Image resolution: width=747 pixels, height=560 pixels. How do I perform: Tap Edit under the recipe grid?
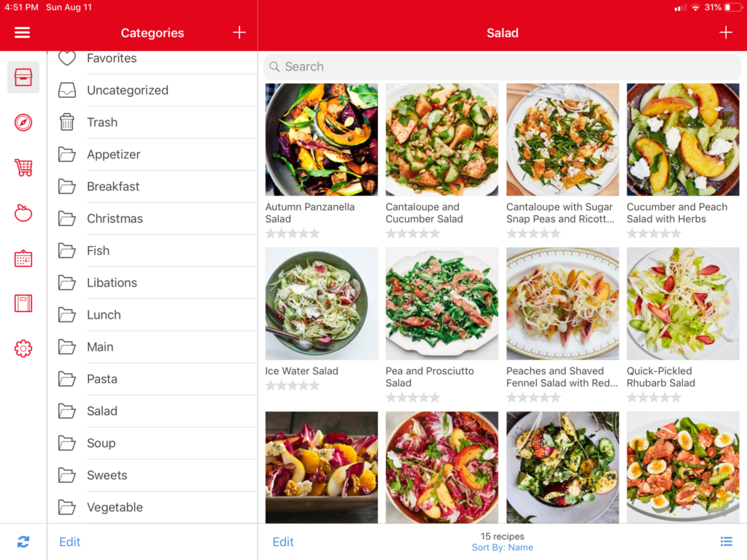point(283,542)
